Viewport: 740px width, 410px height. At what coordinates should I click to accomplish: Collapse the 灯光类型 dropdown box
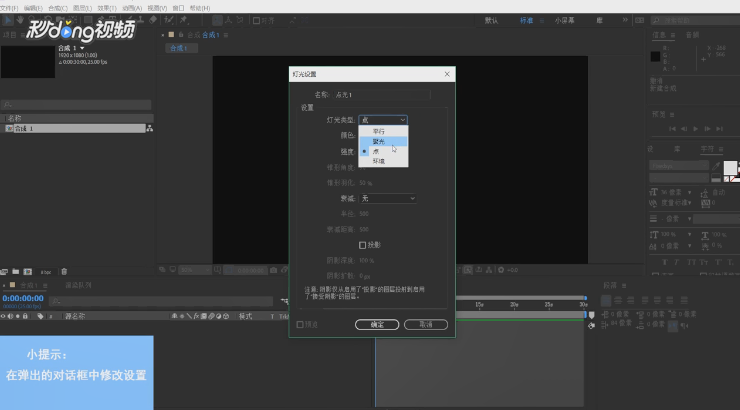click(383, 120)
